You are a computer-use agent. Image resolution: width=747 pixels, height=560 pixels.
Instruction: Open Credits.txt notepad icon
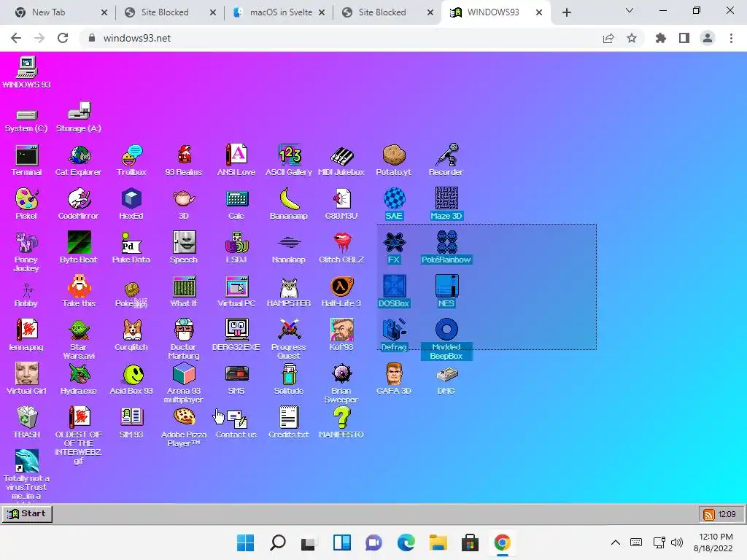point(289,423)
